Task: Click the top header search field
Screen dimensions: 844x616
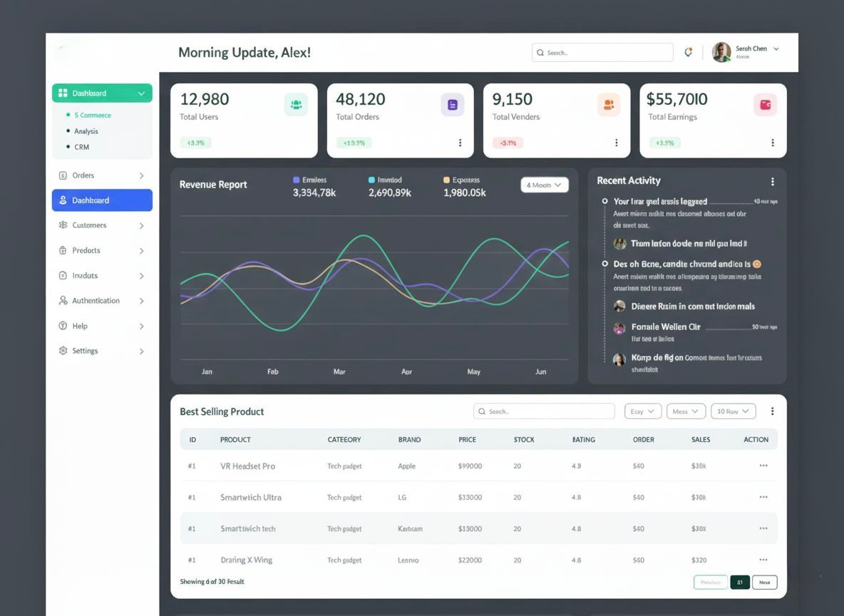Action: [602, 53]
